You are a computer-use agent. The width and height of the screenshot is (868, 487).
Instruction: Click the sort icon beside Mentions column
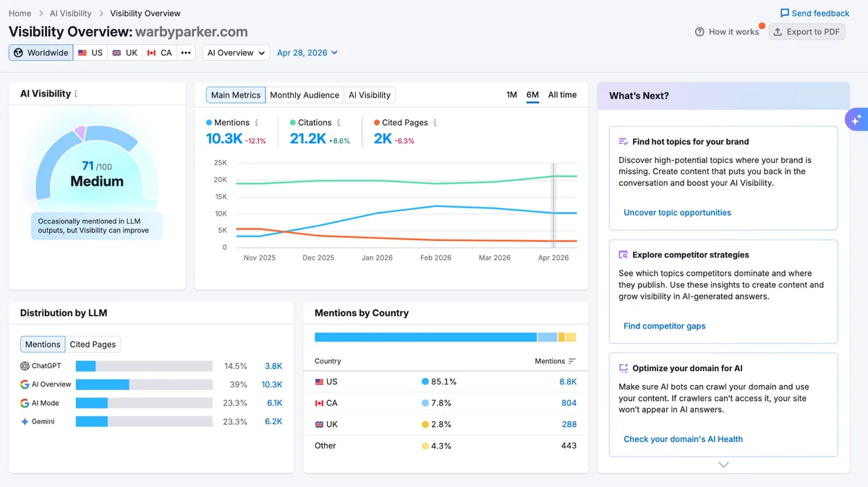pos(572,361)
